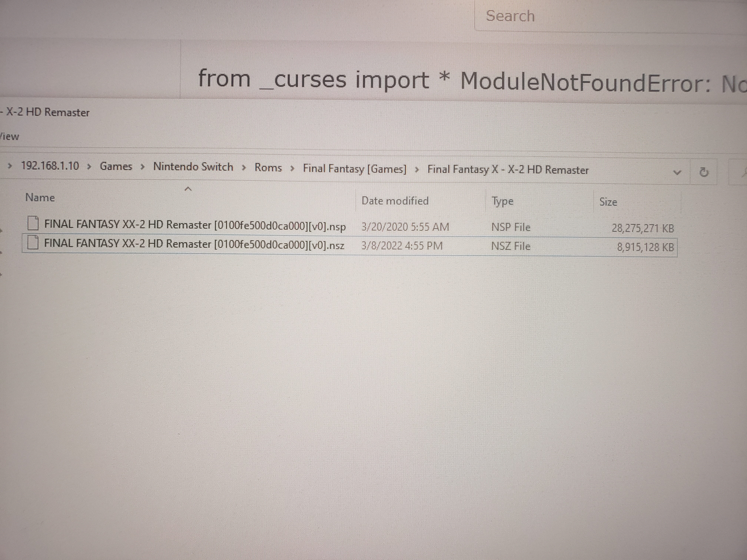Screen dimensions: 747x560
Task: Expand chevron before 192.168.1.10
Action: pos(10,166)
